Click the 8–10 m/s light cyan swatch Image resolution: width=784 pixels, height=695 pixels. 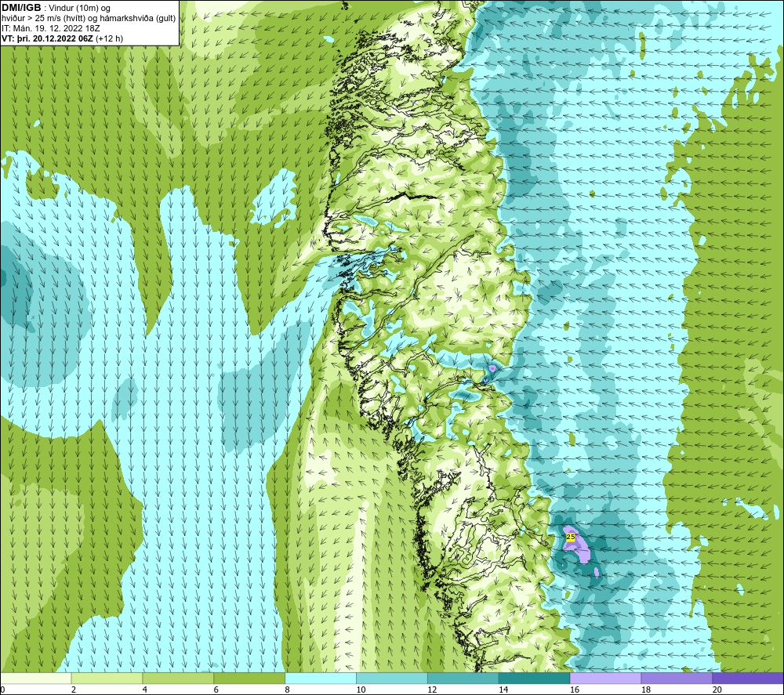click(321, 678)
